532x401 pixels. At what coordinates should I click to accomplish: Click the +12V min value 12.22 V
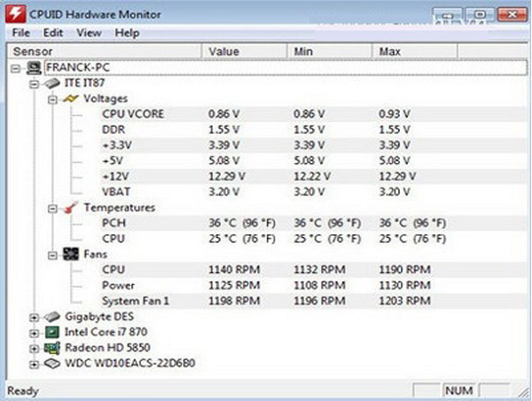pos(312,177)
